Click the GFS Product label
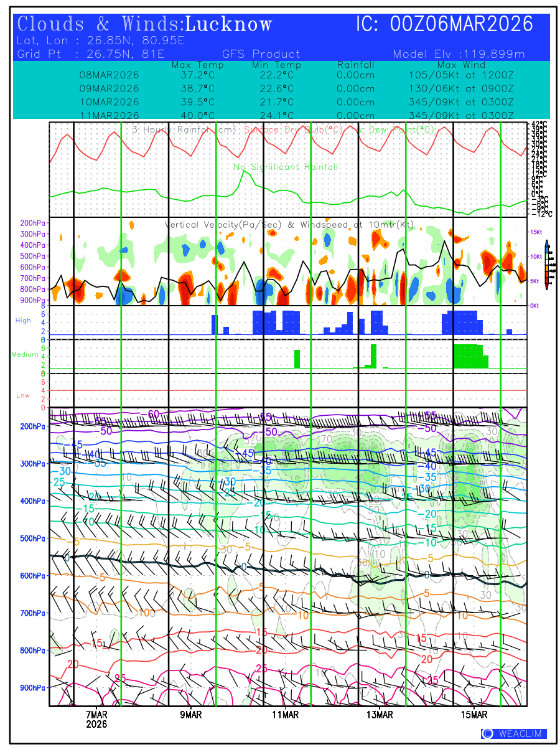Image resolution: width=560 pixels, height=747 pixels. (x=261, y=54)
